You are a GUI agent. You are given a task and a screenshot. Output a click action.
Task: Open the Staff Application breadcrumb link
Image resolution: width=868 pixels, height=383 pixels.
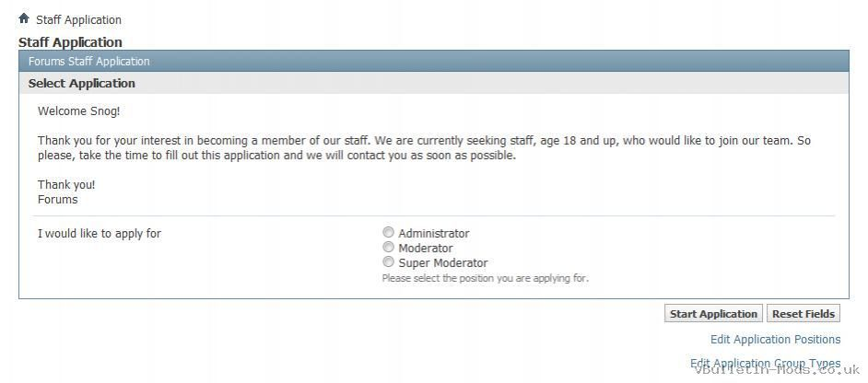click(78, 20)
